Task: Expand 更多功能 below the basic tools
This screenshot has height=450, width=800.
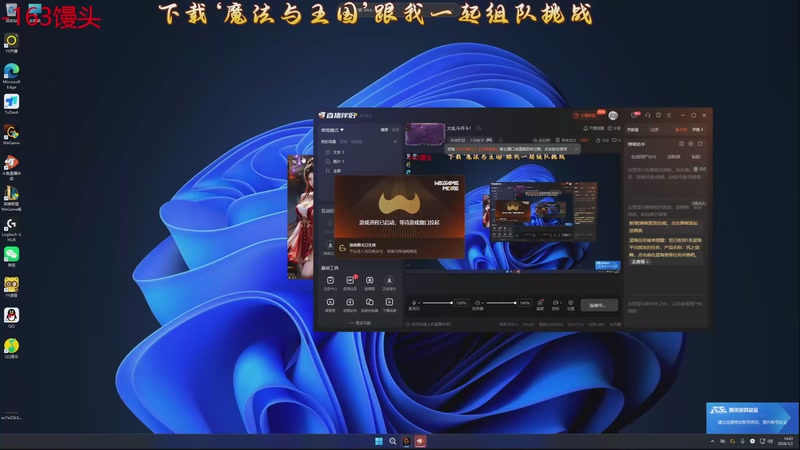Action: 360,323
